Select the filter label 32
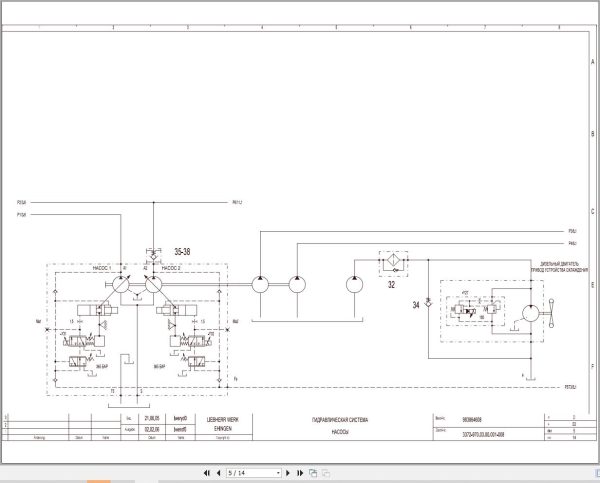600x483 pixels. pos(391,285)
